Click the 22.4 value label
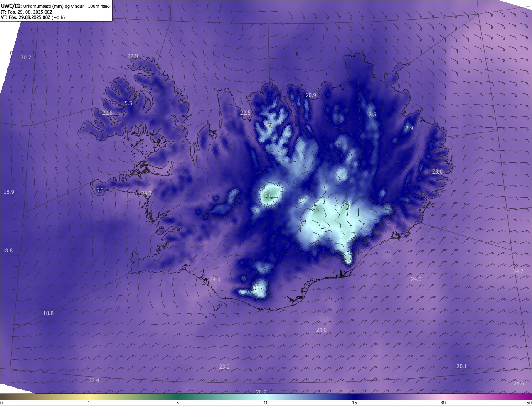Screen dimensions: 532x406 click(94, 380)
